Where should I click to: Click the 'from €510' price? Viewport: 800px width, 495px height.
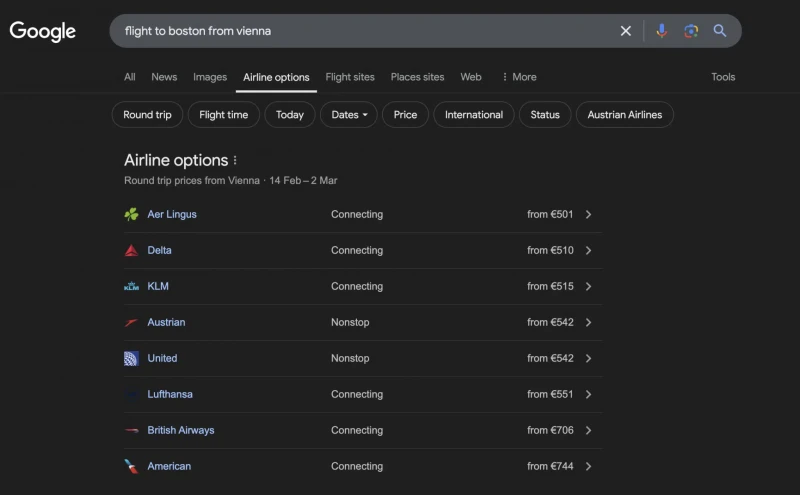(x=550, y=251)
